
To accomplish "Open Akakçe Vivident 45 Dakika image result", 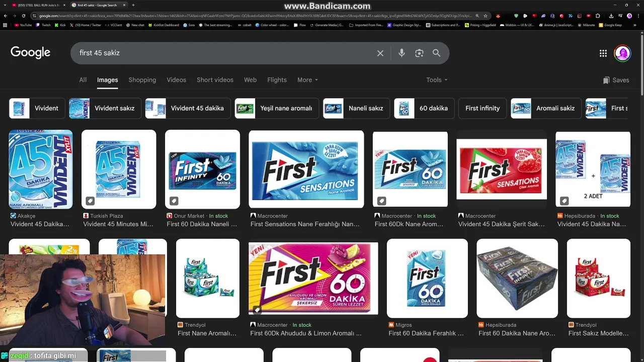I will 41,169.
